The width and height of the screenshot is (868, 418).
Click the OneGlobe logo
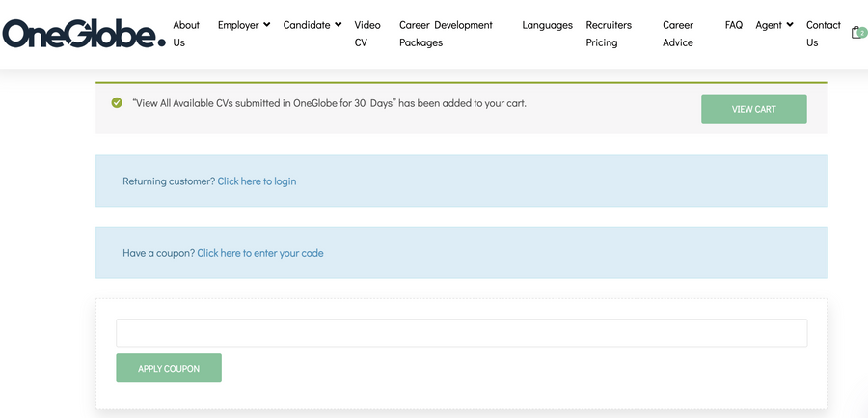(x=83, y=34)
